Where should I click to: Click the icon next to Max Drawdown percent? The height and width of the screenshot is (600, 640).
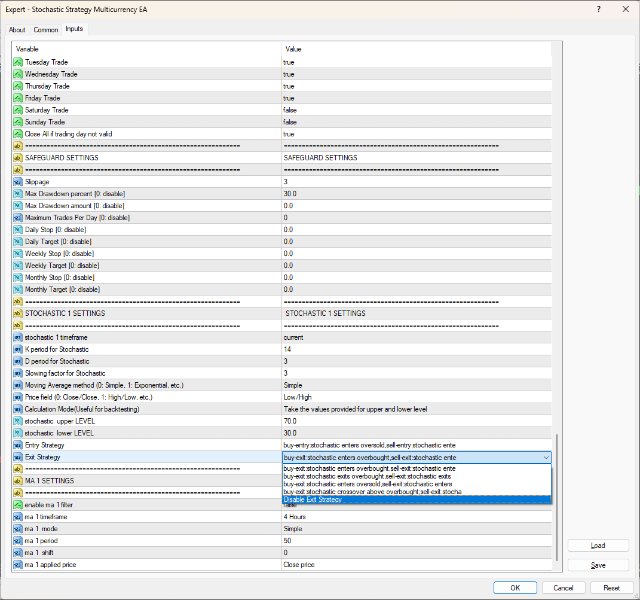point(18,194)
